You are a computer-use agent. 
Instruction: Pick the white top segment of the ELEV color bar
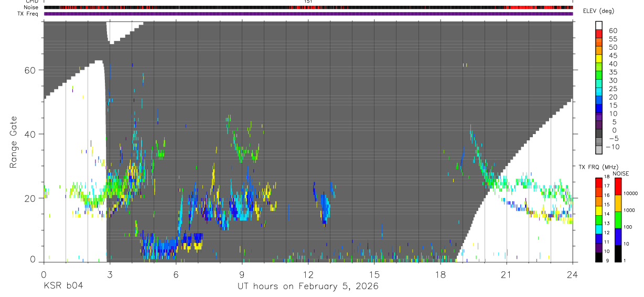(598, 26)
